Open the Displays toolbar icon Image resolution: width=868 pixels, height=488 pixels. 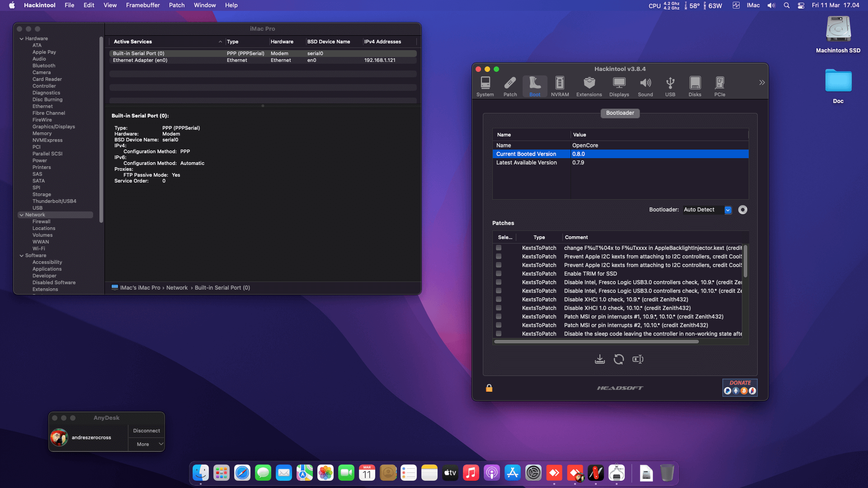coord(619,86)
